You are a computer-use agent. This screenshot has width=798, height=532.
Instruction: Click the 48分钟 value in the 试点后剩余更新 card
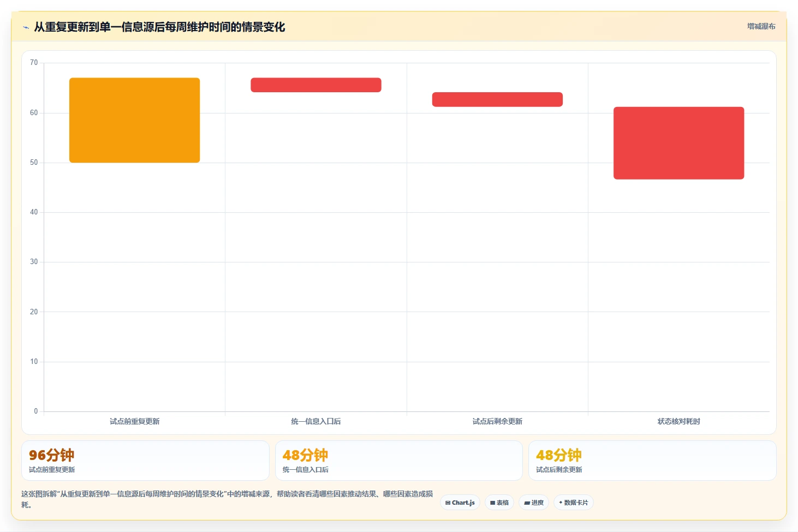(558, 455)
